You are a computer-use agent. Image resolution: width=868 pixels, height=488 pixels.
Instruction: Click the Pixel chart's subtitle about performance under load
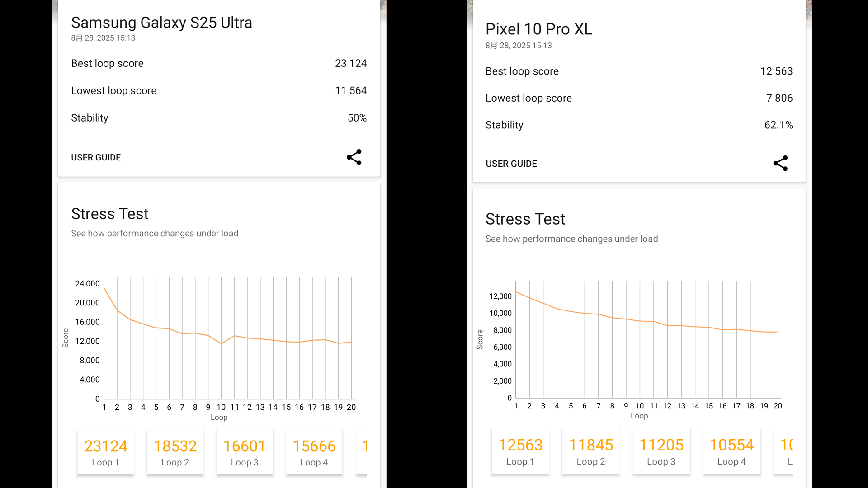[x=572, y=239]
